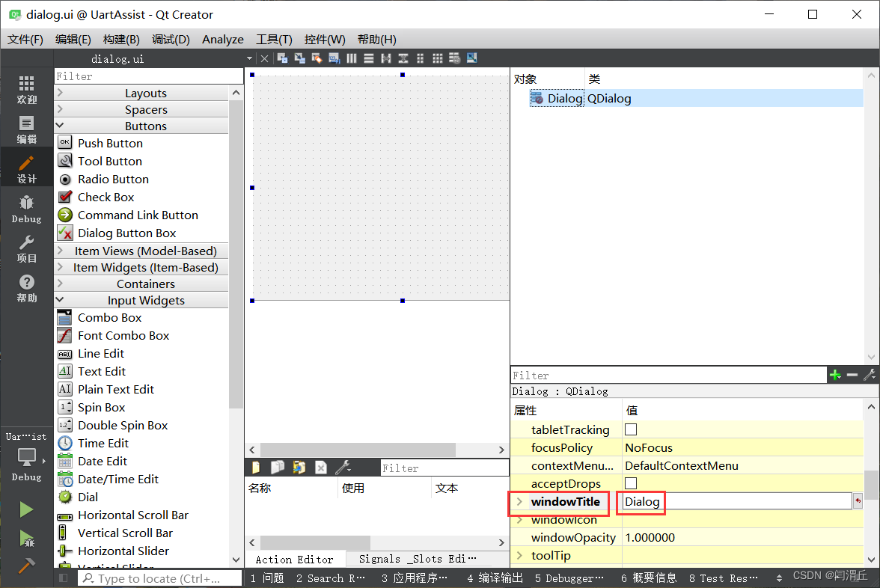Image resolution: width=880 pixels, height=588 pixels.
Task: Expand the Layouts widget category
Action: point(145,93)
